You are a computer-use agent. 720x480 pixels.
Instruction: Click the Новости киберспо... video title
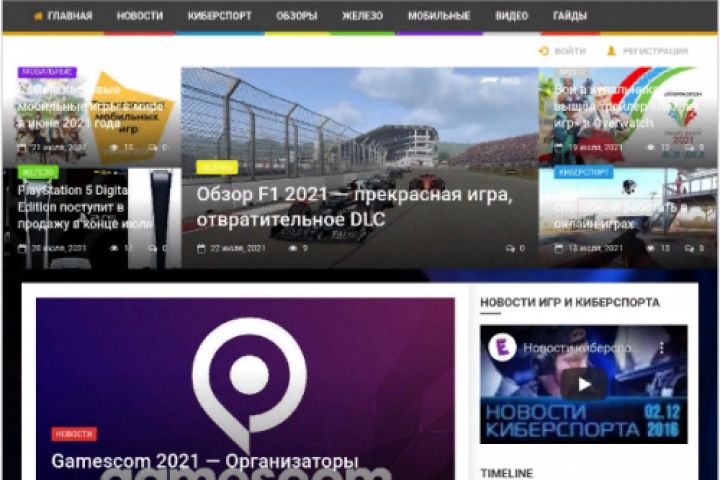[x=580, y=348]
